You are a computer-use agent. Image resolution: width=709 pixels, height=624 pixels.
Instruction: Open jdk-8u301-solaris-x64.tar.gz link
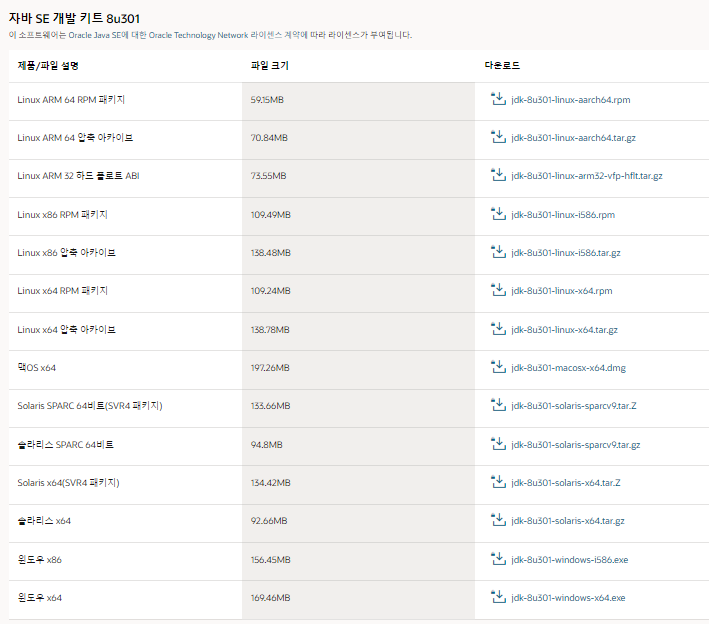(568, 520)
